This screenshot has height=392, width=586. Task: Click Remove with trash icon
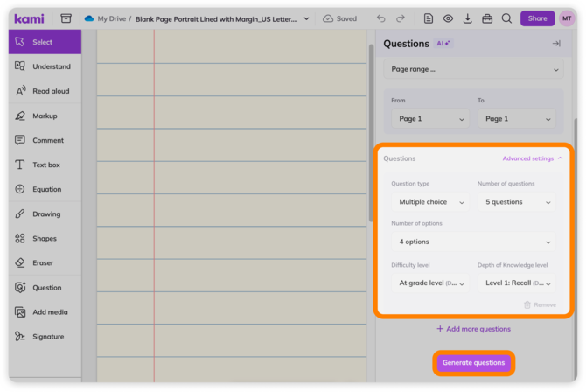point(540,304)
